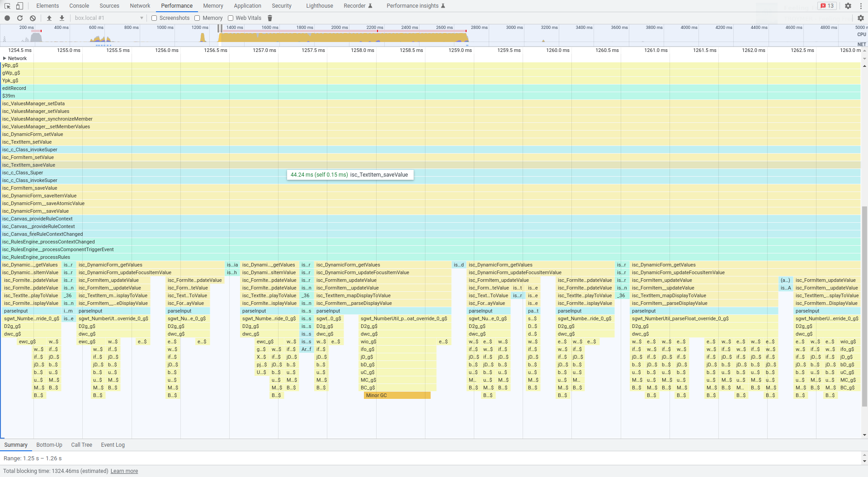Enable the Screenshots checkbox
This screenshot has height=477, width=868.
click(154, 18)
